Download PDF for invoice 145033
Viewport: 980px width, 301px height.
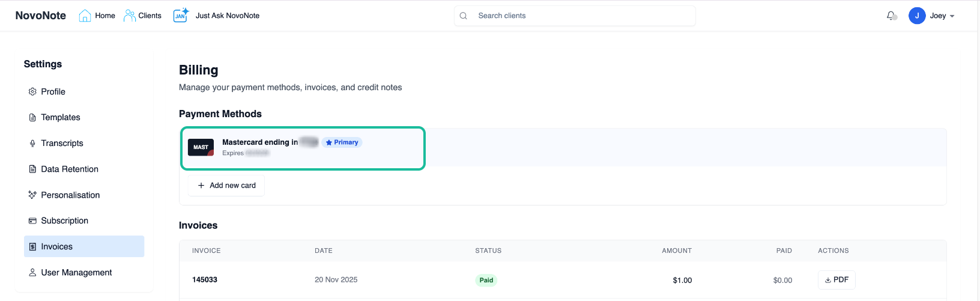836,280
